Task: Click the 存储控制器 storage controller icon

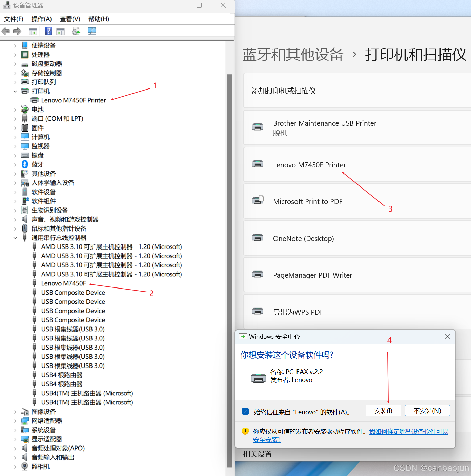Action: (x=25, y=73)
